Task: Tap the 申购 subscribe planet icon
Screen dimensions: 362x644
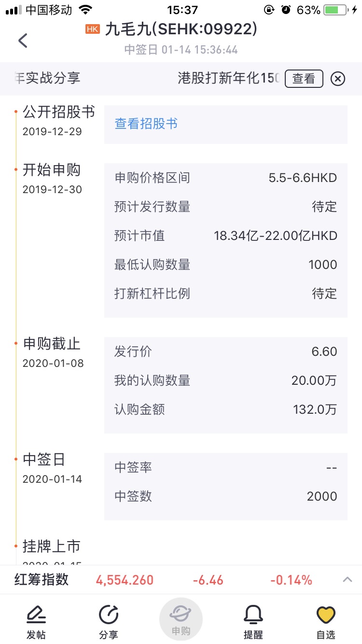Action: click(181, 619)
